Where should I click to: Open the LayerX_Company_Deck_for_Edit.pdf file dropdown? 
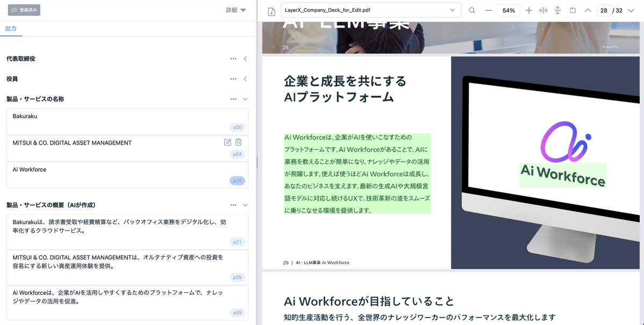click(370, 10)
